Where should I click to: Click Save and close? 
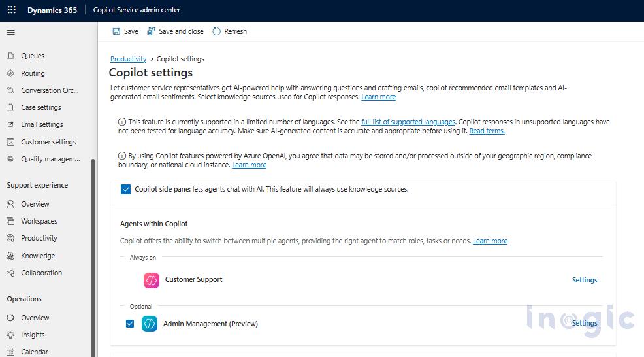point(181,31)
